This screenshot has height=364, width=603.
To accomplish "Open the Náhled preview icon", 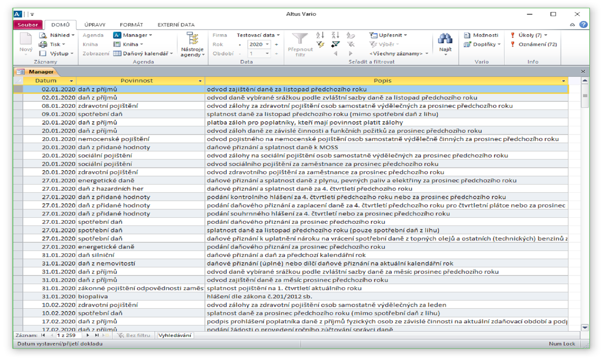I will tap(43, 35).
